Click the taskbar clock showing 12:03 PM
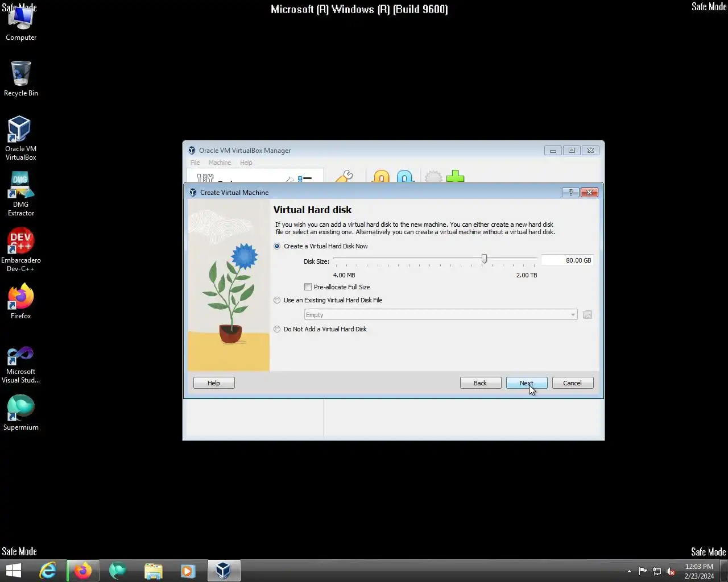Screen dimensions: 728x582 tap(699, 571)
